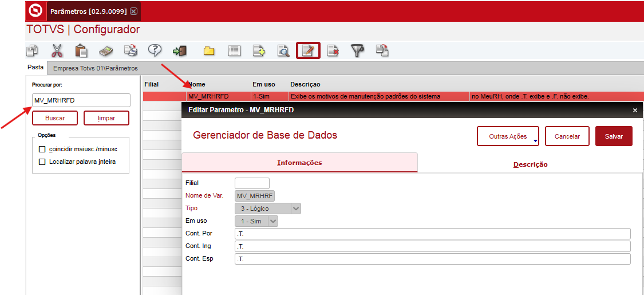Enable Localizar palavra inteira checkbox
Screen dimensions: 644x295
tap(42, 162)
